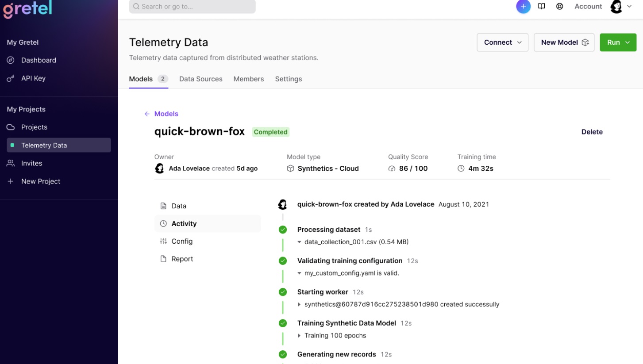Click the Dashboard compass icon
643x364 pixels.
click(x=11, y=60)
